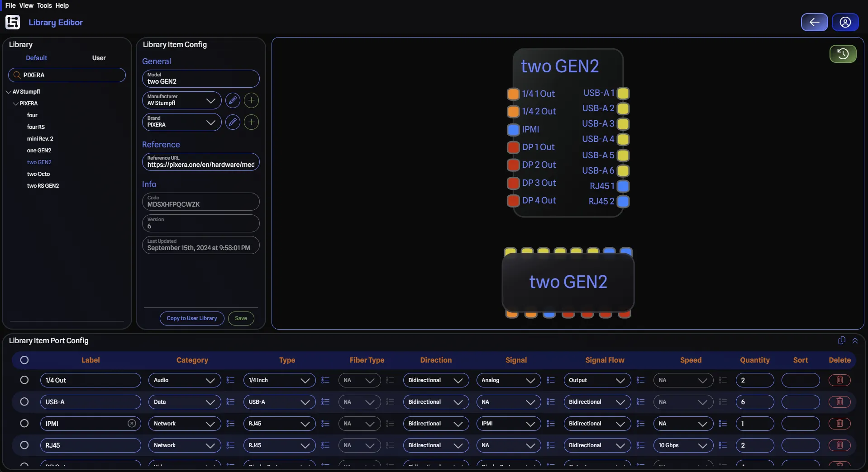Click the Library Editor logo icon
Image resolution: width=868 pixels, height=472 pixels.
pyautogui.click(x=12, y=22)
